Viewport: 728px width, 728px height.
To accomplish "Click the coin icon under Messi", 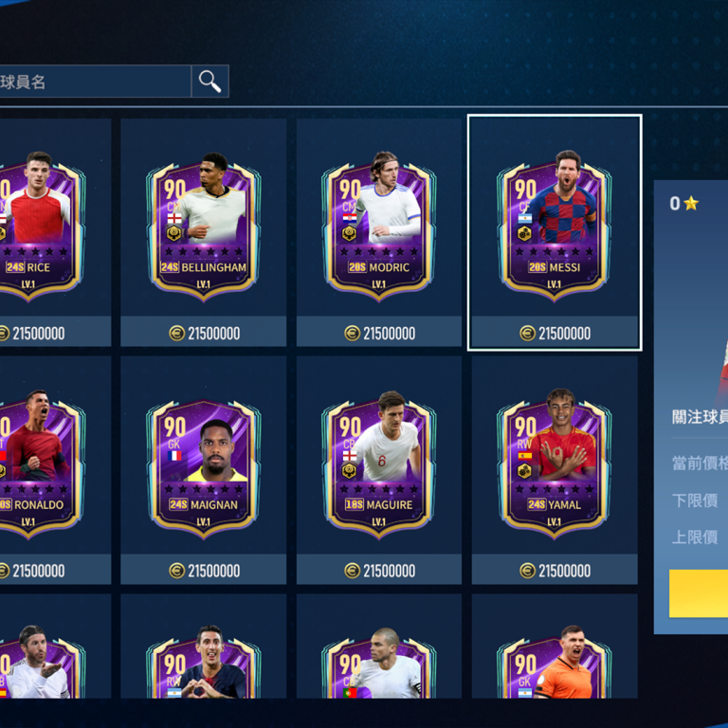I will tap(527, 333).
